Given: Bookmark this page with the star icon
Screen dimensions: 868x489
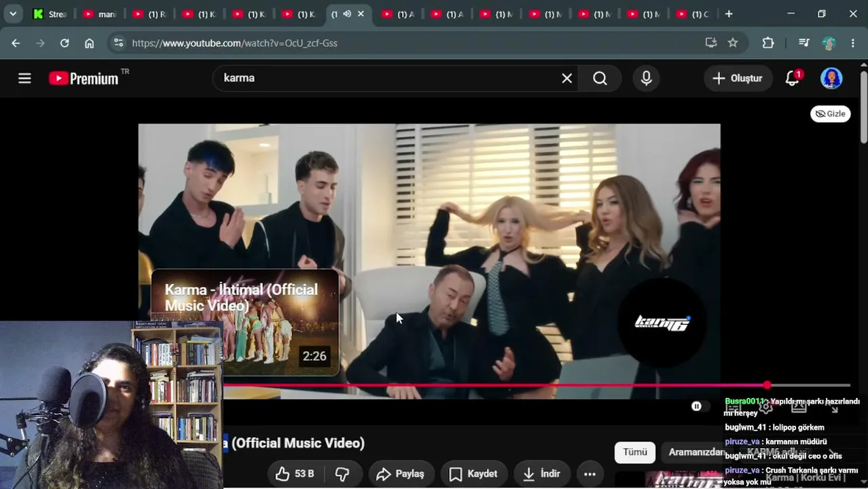Looking at the screenshot, I should (733, 43).
